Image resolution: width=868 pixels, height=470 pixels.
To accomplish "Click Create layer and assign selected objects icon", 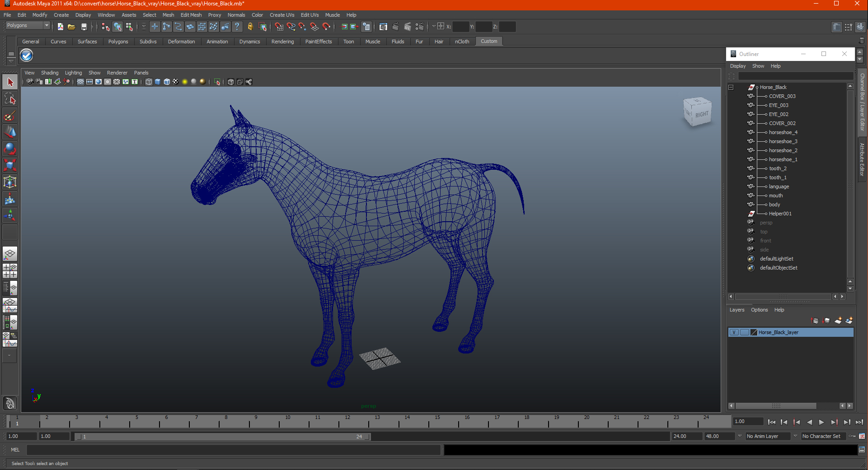I will [849, 321].
